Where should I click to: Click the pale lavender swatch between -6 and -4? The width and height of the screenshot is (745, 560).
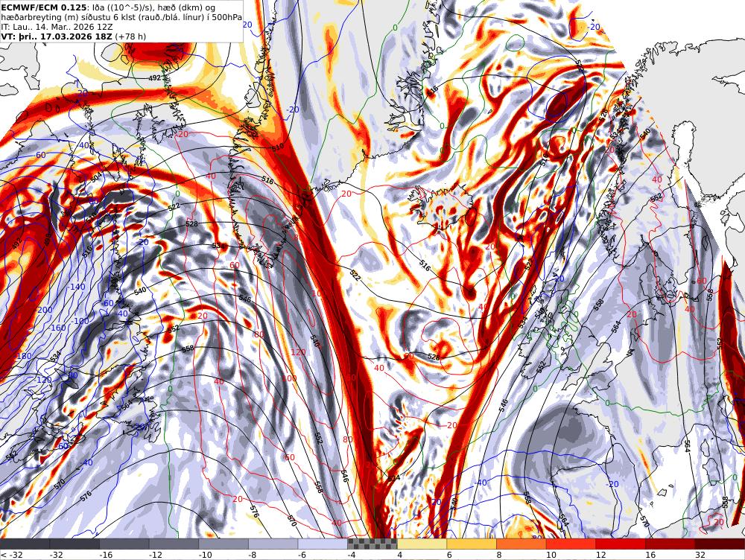323,544
